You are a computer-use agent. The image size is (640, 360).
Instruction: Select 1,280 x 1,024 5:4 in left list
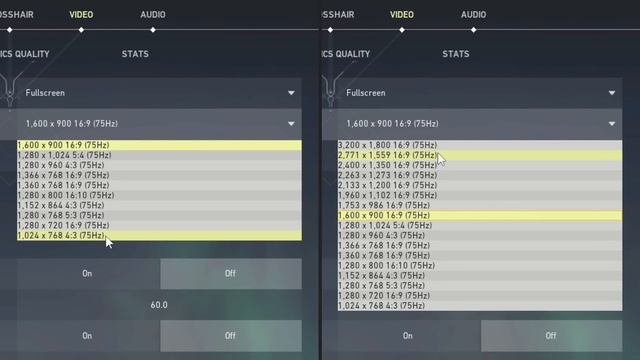tap(159, 155)
